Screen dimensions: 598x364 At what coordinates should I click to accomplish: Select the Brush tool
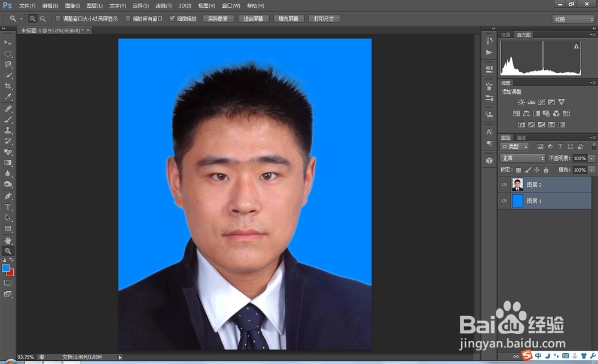click(x=8, y=118)
